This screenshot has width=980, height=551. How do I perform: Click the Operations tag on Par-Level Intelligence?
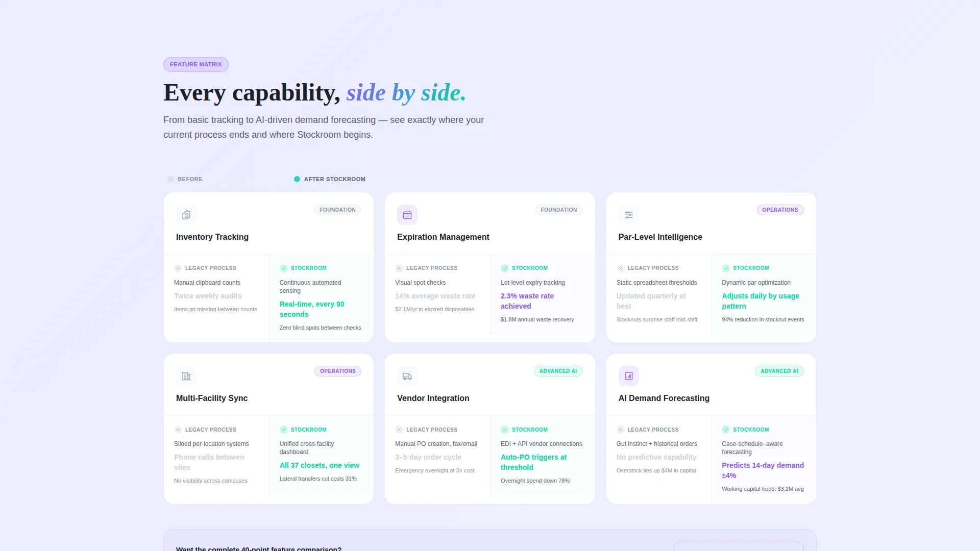click(780, 210)
